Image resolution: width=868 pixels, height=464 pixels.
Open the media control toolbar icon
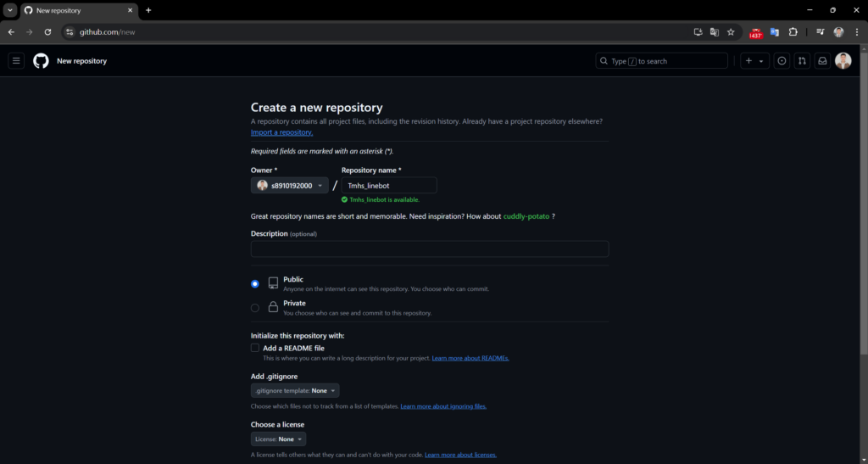pyautogui.click(x=821, y=32)
